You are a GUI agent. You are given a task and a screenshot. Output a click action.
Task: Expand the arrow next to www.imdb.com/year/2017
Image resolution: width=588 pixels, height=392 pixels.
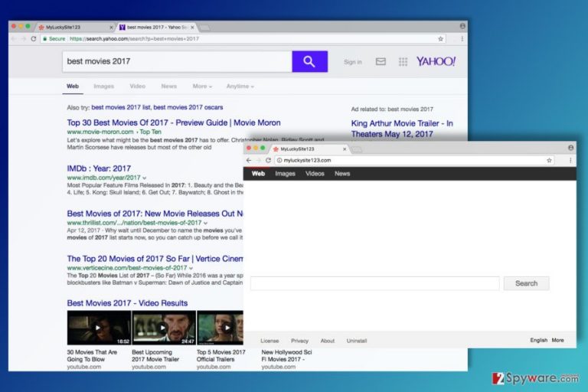(145, 178)
